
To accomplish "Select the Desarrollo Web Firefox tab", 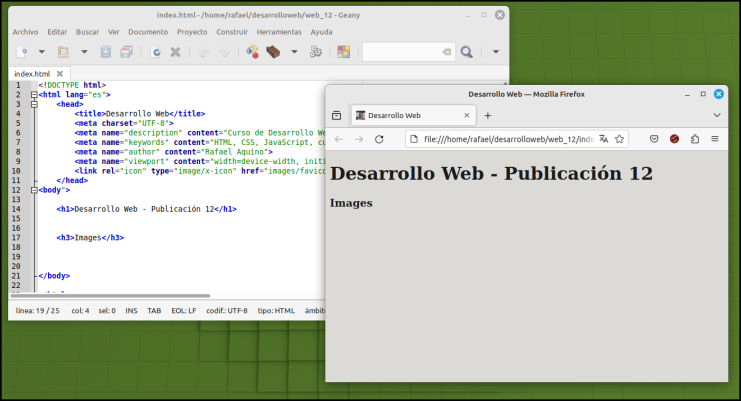I will tap(414, 115).
